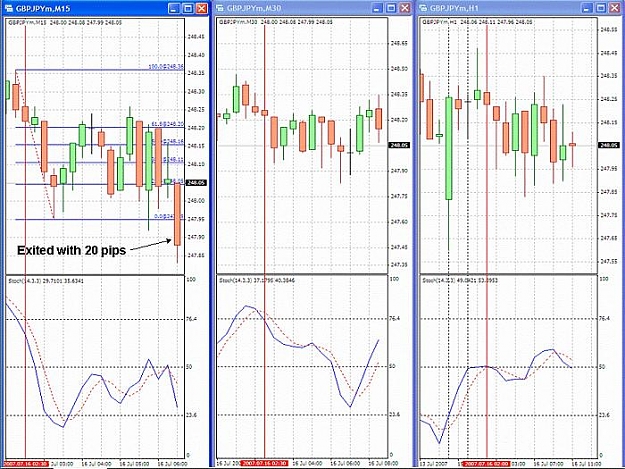Image resolution: width=625 pixels, height=469 pixels.
Task: Activate the GBPJPYm,M15 window title
Action: (43, 8)
